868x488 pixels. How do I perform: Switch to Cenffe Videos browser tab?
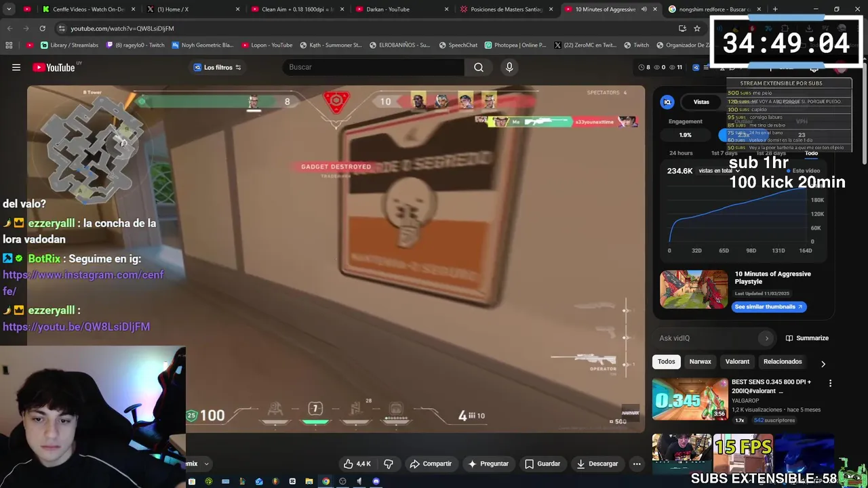tap(88, 9)
